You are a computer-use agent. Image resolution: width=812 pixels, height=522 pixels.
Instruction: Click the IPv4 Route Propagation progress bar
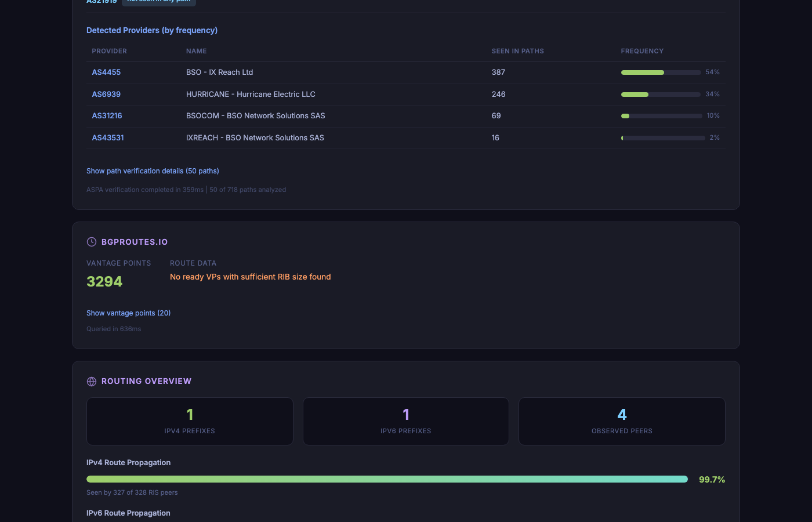point(387,479)
